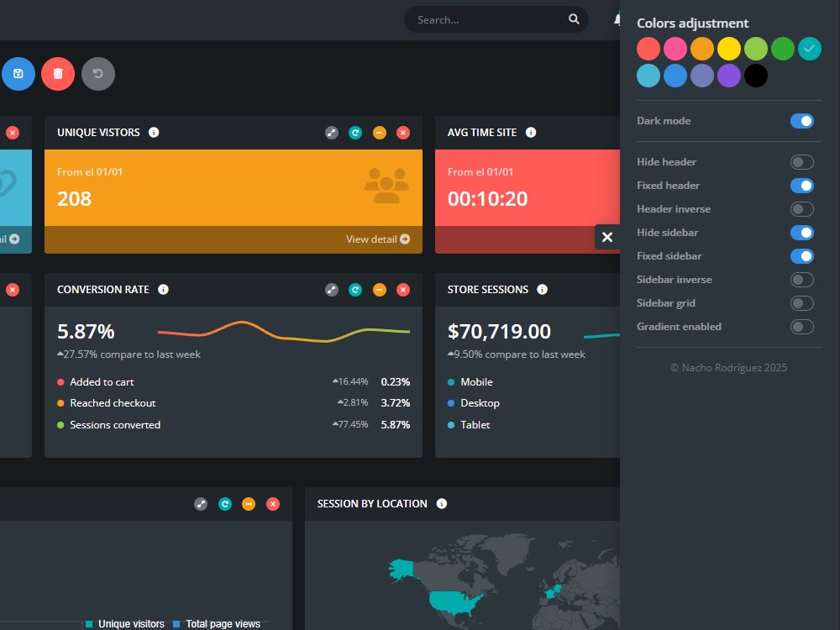840x630 pixels.
Task: Open info icon next to Conversion Rate
Action: (164, 289)
